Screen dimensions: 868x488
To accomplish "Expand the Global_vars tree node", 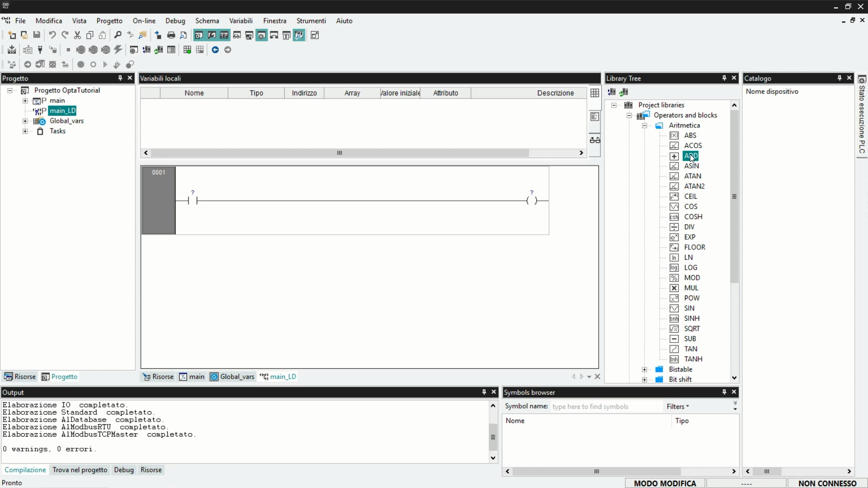I will [25, 121].
